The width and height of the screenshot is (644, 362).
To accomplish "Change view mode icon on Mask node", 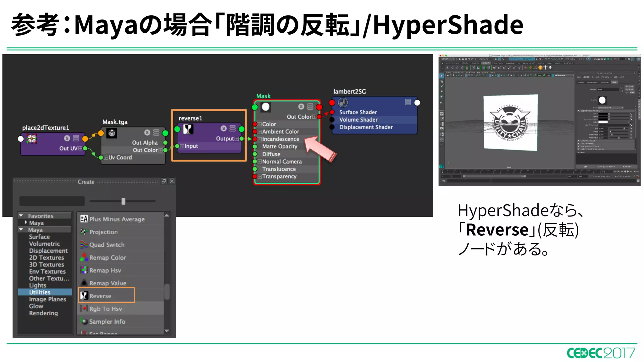I will (x=310, y=107).
